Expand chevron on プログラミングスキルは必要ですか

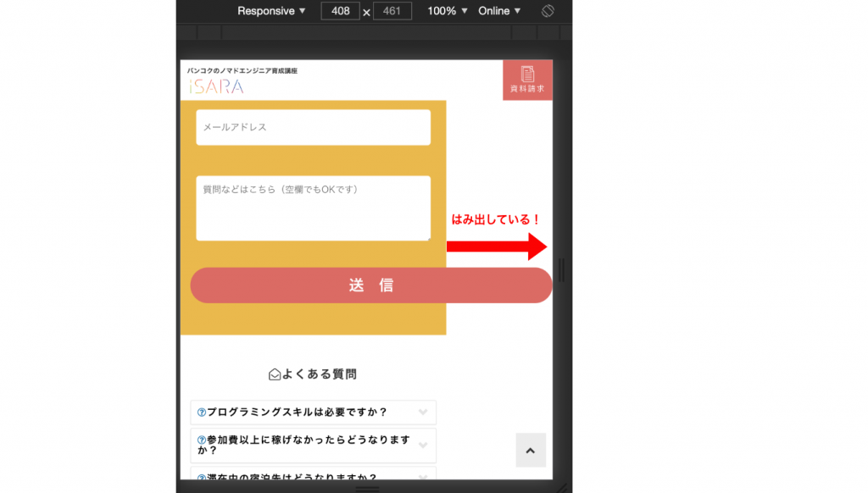pyautogui.click(x=423, y=413)
